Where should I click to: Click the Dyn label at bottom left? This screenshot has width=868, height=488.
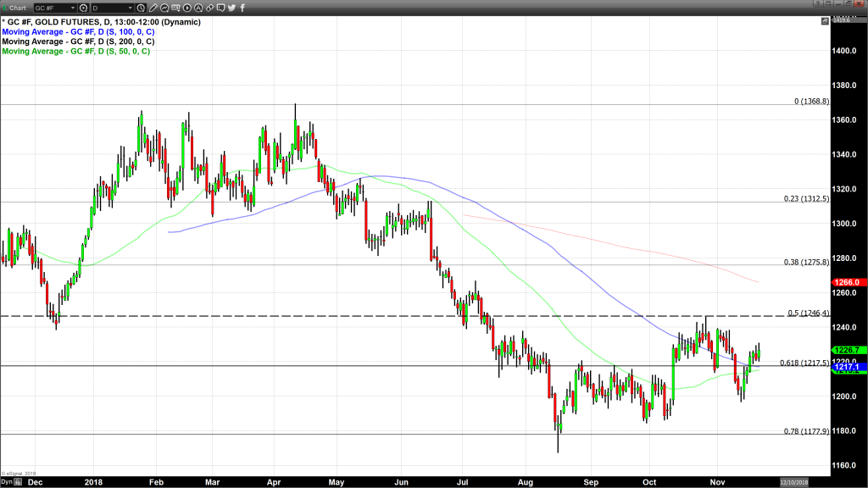(7, 482)
